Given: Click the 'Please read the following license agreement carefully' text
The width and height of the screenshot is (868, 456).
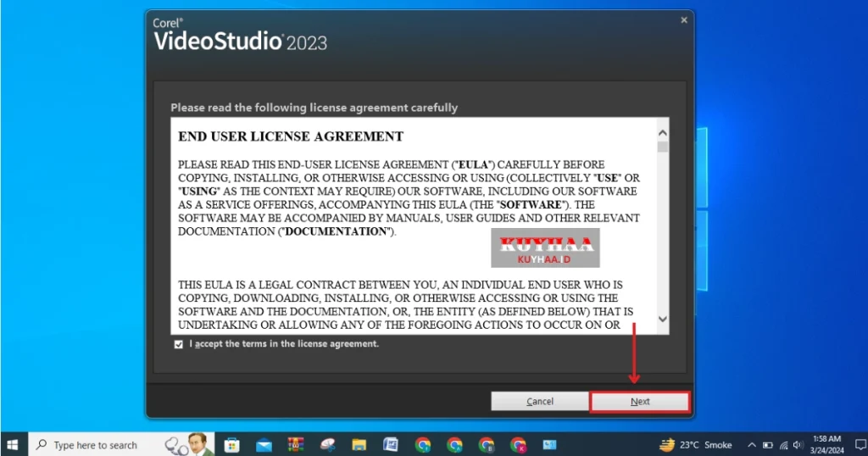Looking at the screenshot, I should 314,108.
